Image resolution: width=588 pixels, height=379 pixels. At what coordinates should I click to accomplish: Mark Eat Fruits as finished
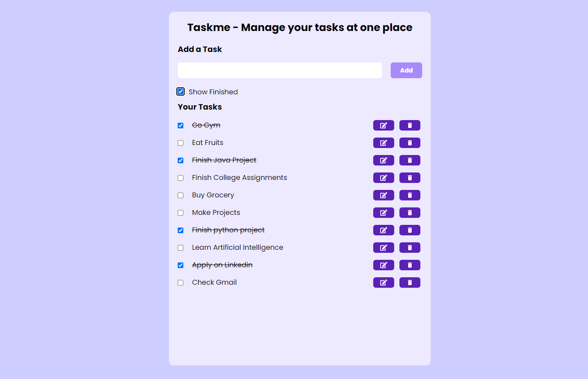[180, 143]
